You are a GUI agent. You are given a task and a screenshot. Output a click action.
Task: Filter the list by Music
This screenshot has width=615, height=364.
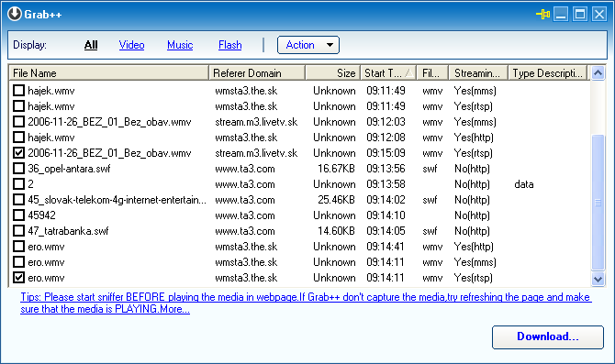(180, 45)
